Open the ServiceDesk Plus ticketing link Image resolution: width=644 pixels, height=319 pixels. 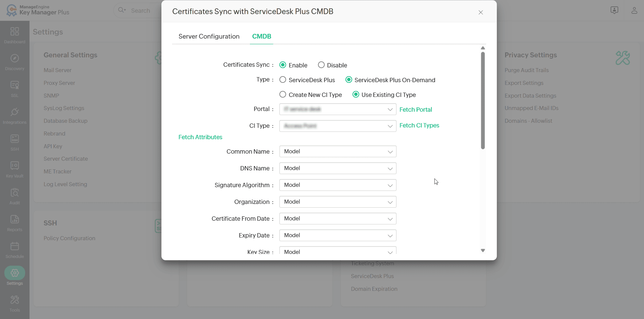point(372,276)
